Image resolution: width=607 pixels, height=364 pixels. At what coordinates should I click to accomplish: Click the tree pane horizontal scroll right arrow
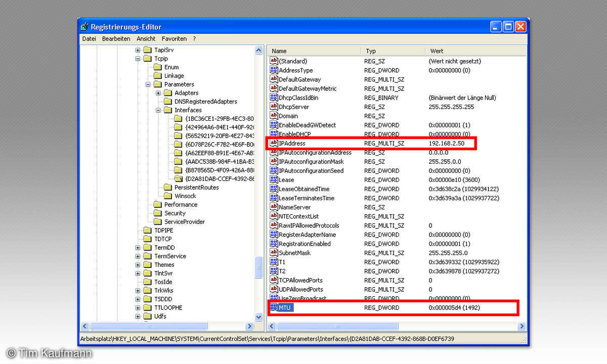(x=249, y=326)
